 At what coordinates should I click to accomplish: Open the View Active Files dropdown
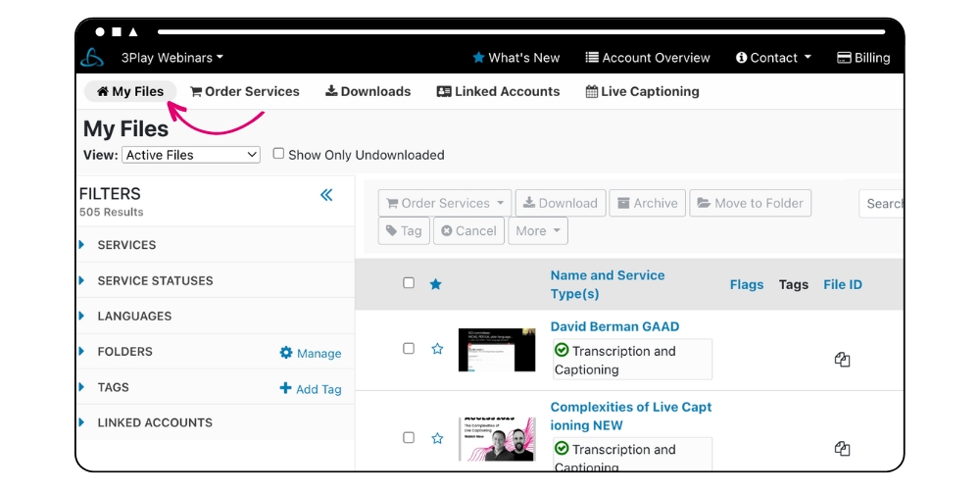coord(191,155)
